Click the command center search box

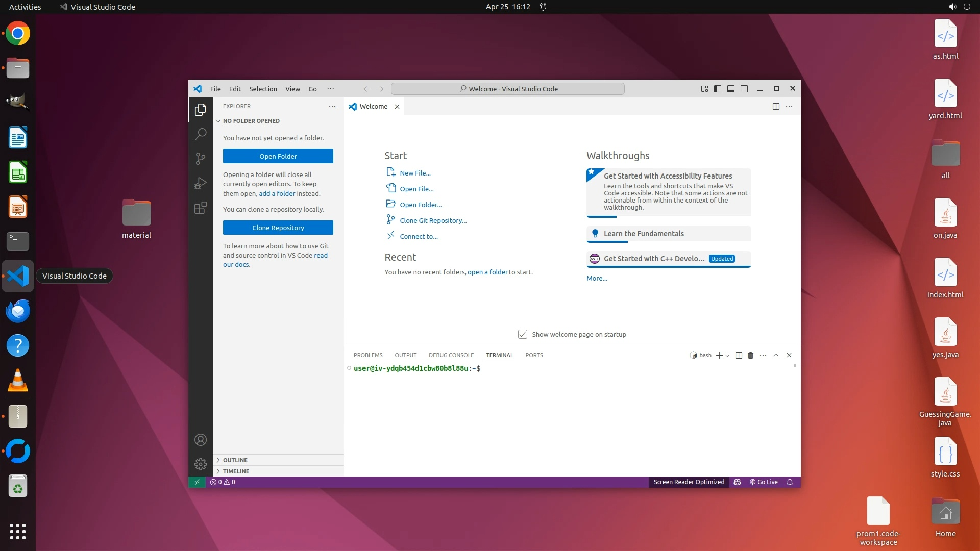(x=508, y=89)
